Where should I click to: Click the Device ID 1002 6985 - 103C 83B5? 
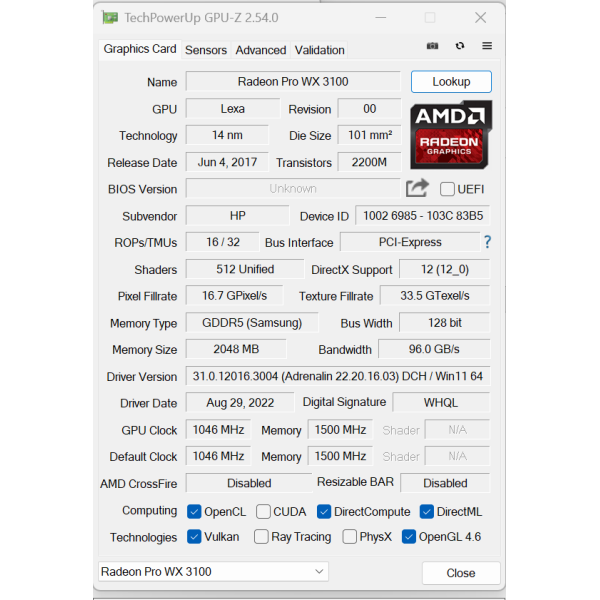tap(423, 215)
